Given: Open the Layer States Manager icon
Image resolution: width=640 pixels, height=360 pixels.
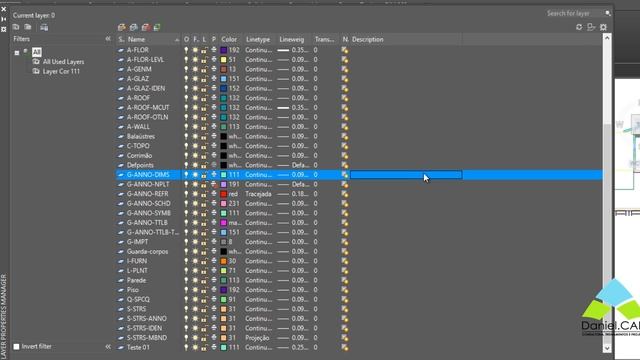Looking at the screenshot, I should click(x=44, y=27).
